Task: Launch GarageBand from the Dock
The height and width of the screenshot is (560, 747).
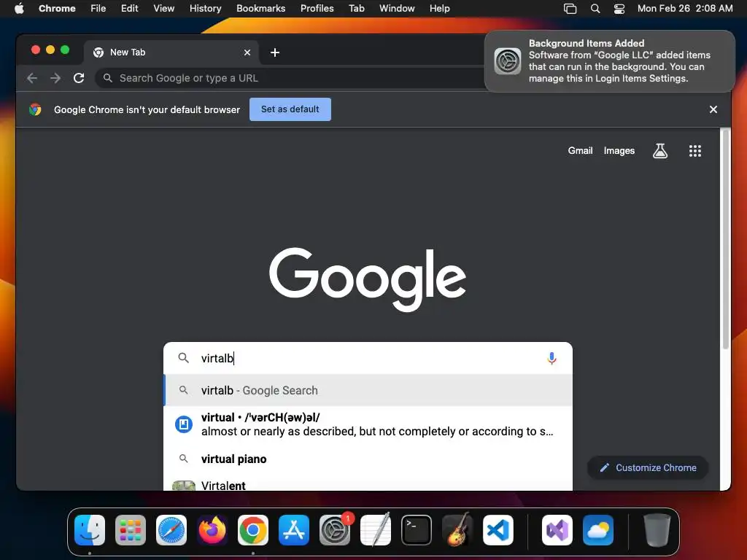Action: click(x=457, y=530)
